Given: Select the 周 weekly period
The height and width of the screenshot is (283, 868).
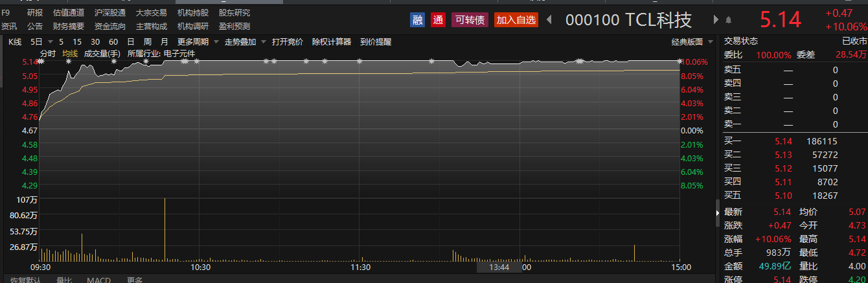Looking at the screenshot, I should [x=148, y=41].
